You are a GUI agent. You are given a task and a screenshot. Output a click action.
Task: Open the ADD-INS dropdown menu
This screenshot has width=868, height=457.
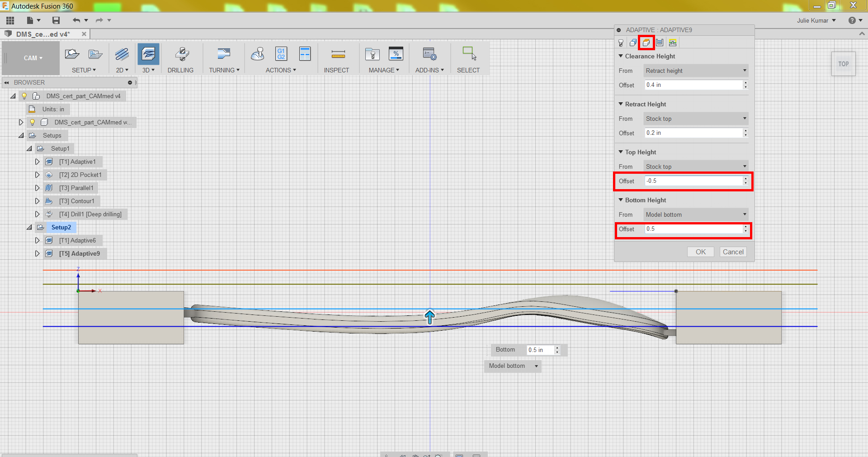(429, 70)
